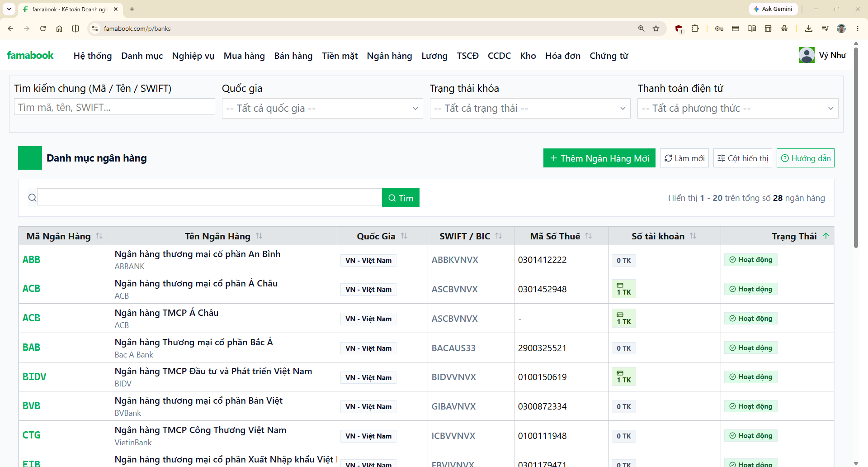Open the Danh mục menu
Screen dimensions: 868x467
[x=142, y=56]
